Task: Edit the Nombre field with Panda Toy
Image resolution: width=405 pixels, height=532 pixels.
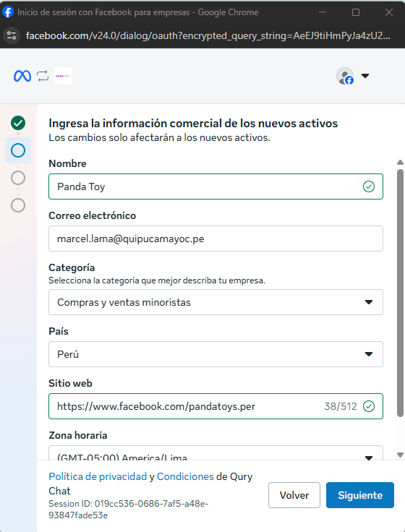Action: pos(216,186)
